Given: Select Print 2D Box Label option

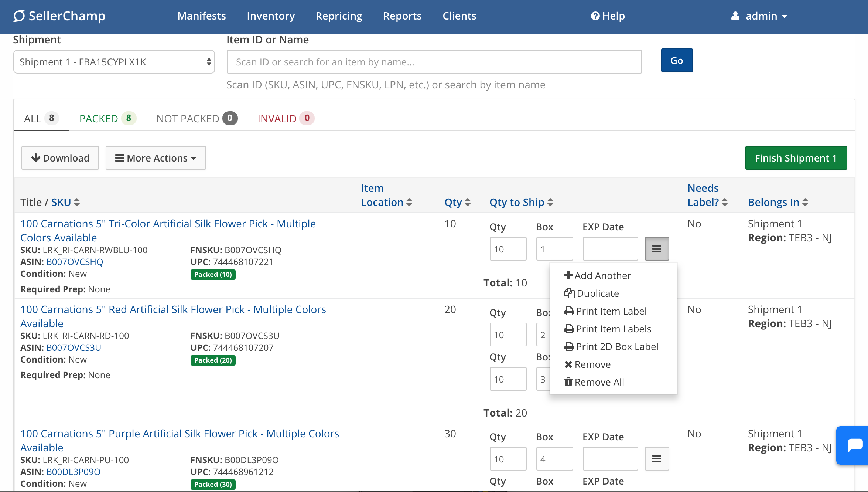Looking at the screenshot, I should coord(616,346).
